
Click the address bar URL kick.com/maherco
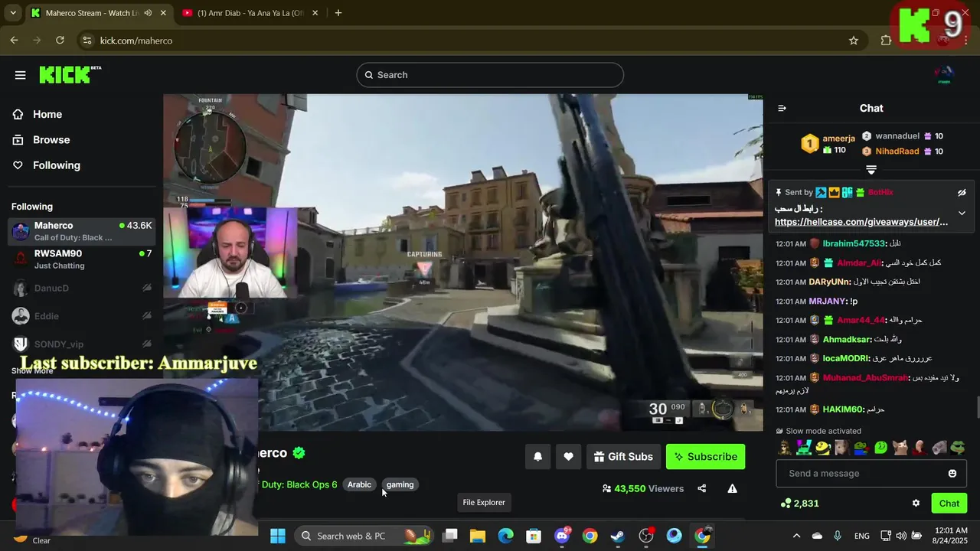click(x=136, y=41)
